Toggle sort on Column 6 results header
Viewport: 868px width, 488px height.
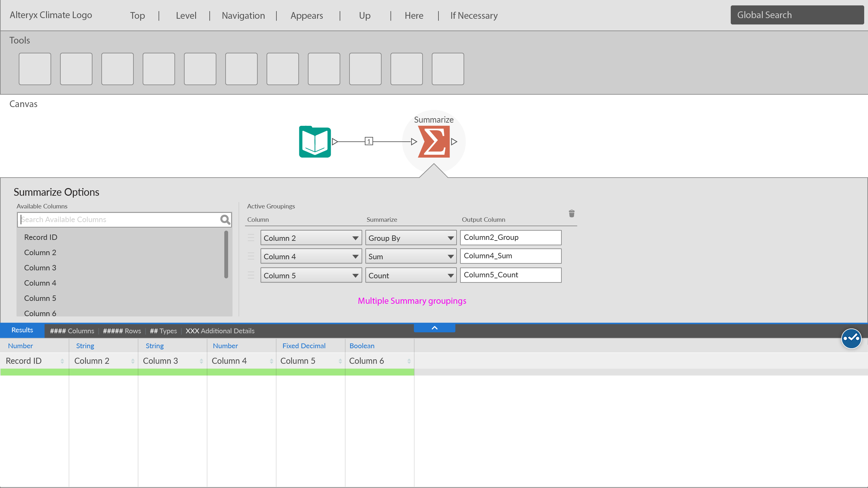(409, 361)
